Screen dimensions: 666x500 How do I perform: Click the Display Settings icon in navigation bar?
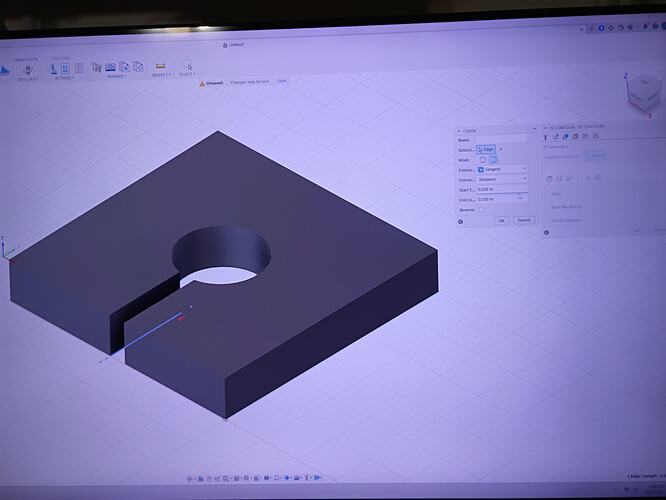tap(237, 478)
